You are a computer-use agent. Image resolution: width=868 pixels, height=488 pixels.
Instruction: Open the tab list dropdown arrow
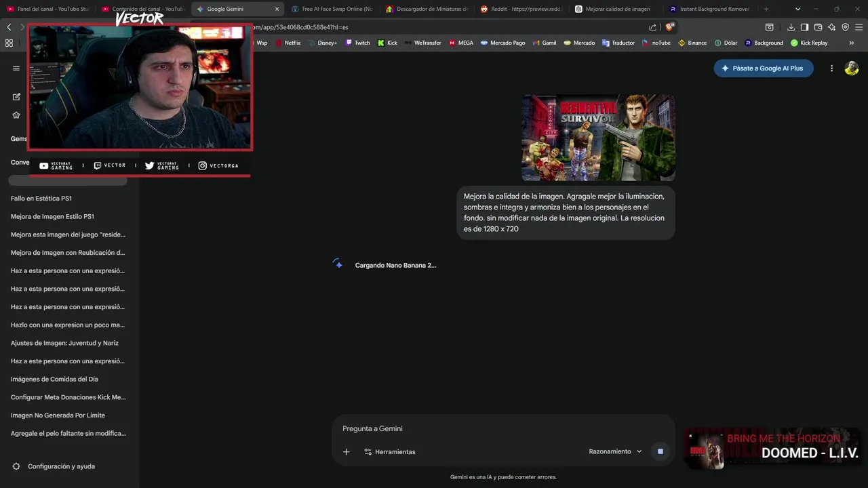(797, 9)
